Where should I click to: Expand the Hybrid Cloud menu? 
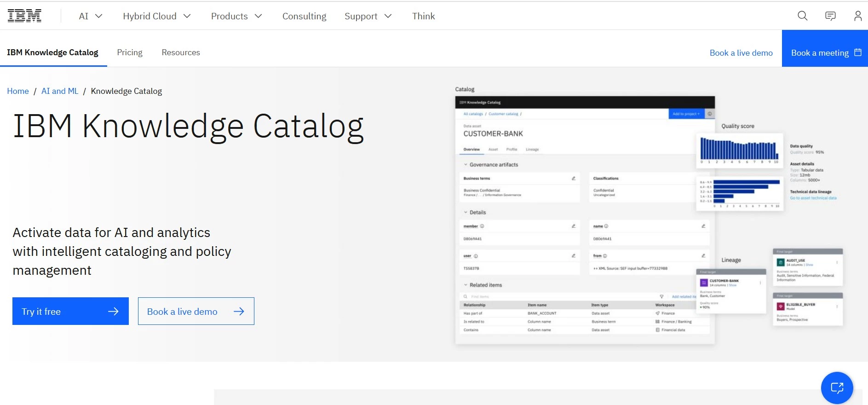pyautogui.click(x=157, y=16)
